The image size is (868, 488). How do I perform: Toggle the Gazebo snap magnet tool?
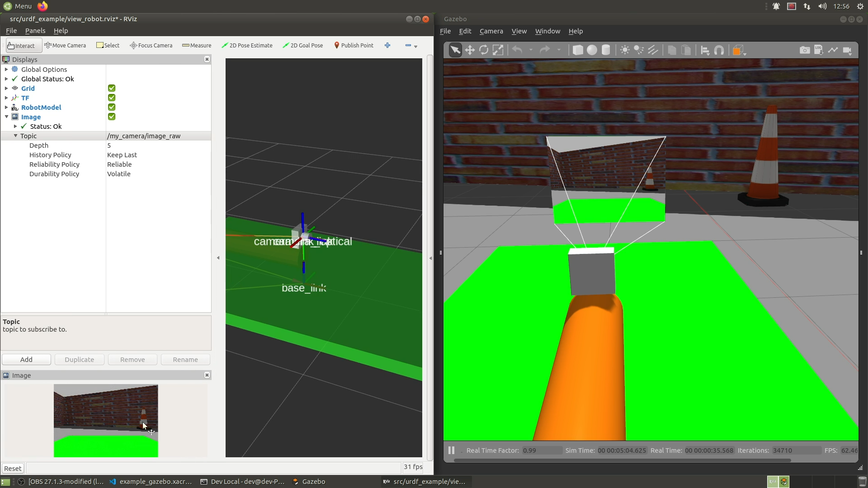coord(719,50)
